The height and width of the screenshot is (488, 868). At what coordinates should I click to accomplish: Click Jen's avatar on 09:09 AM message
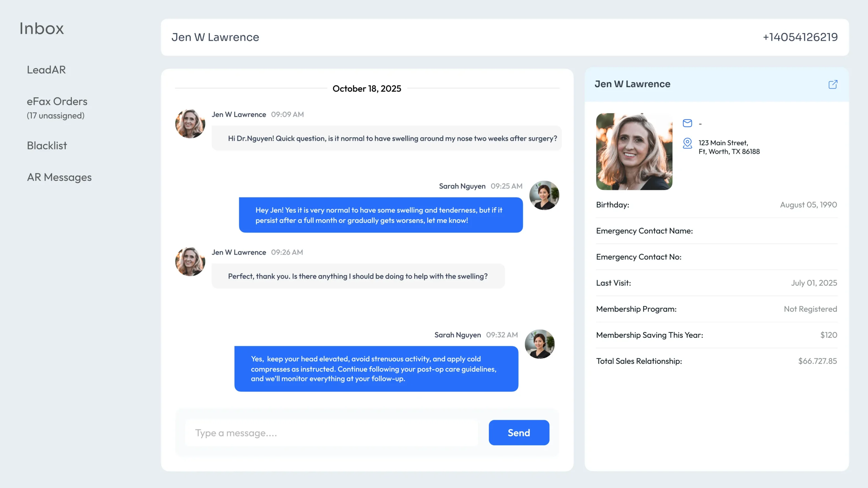190,124
